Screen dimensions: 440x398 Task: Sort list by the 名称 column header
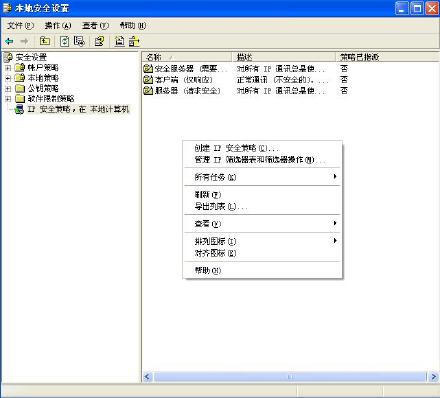[x=187, y=57]
